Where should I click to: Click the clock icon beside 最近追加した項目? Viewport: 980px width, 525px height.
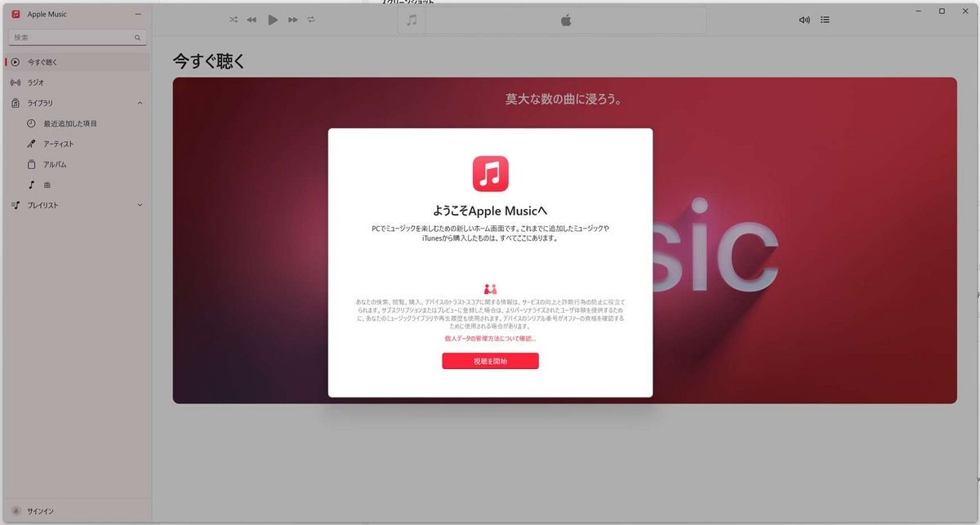pyautogui.click(x=31, y=123)
